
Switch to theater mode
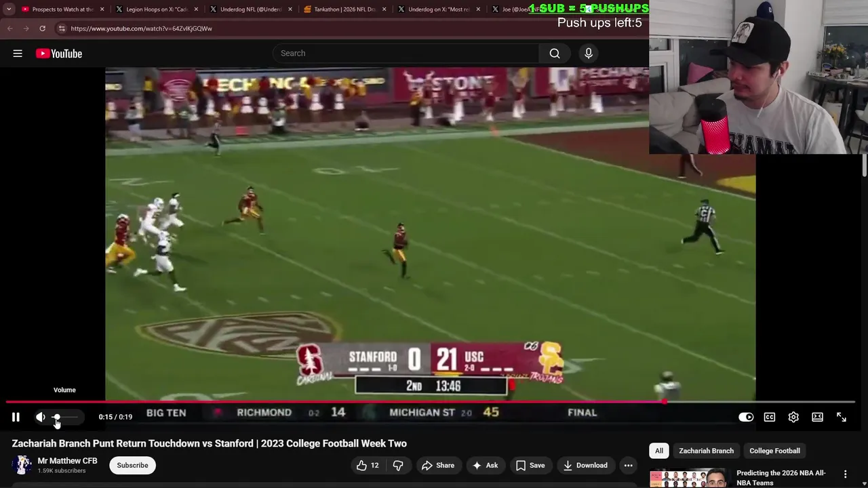click(817, 418)
